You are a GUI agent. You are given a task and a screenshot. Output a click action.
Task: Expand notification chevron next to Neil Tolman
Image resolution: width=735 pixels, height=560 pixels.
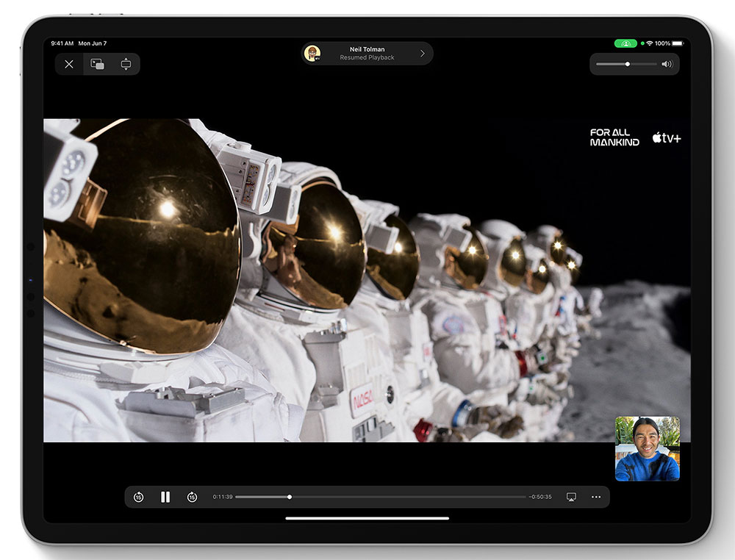tap(423, 54)
